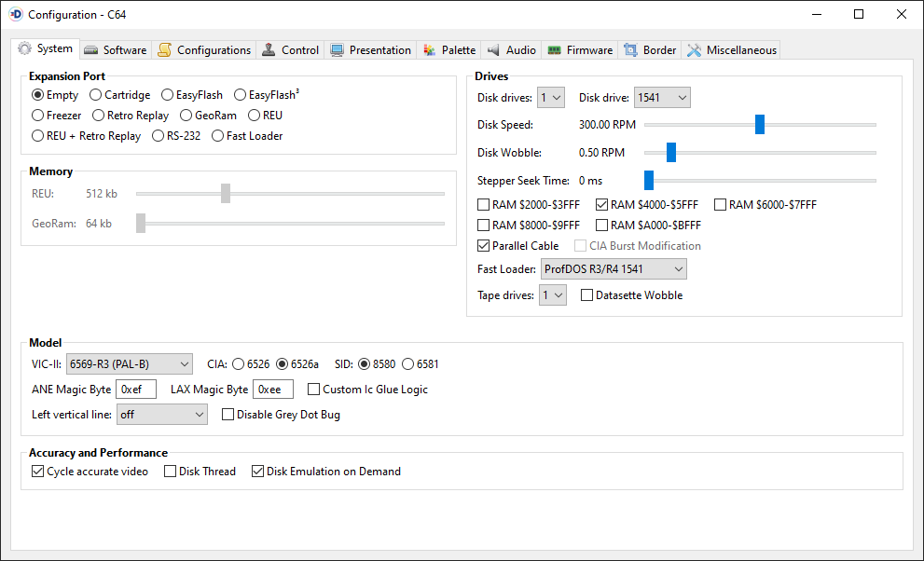Open the Software tab drive icon
924x561 pixels.
tap(90, 50)
